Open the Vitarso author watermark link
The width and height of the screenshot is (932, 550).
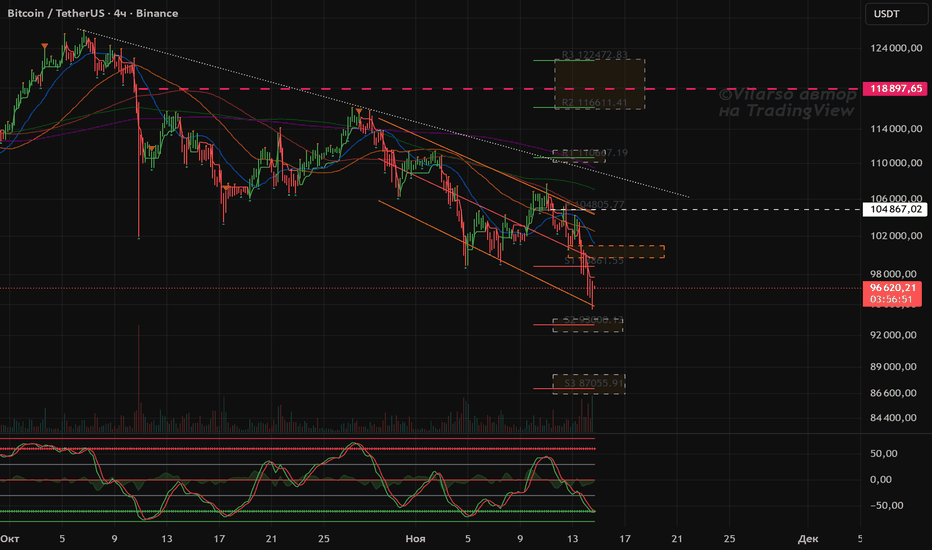pos(787,102)
